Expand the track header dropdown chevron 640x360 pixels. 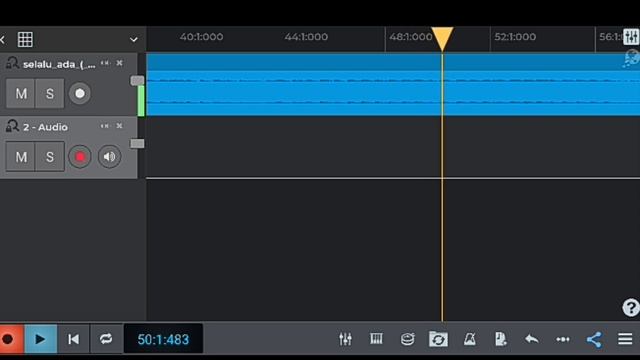(x=133, y=40)
